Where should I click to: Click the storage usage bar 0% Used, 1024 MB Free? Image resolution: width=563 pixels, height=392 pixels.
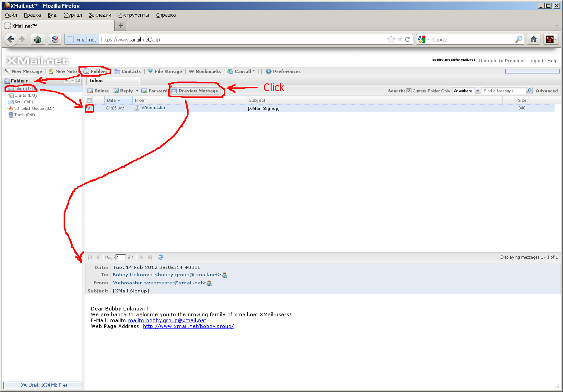pyautogui.click(x=43, y=385)
